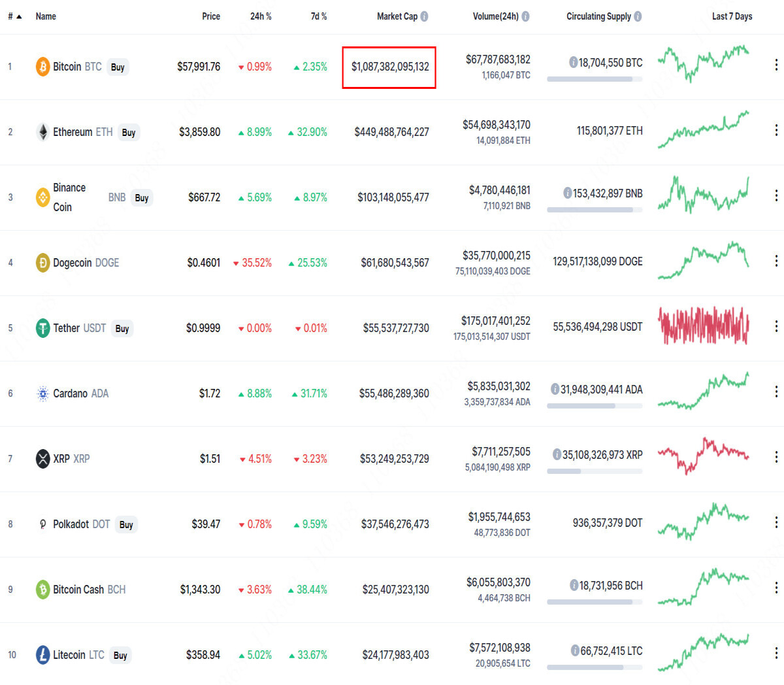Click the Bitcoin coin logo icon
This screenshot has width=784, height=685.
tap(42, 67)
